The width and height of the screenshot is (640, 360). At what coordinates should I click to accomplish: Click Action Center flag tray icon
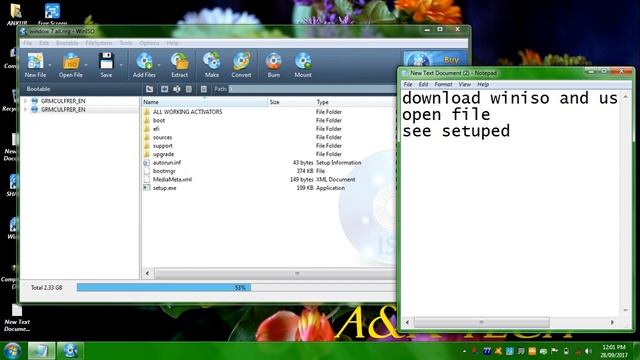tap(554, 351)
